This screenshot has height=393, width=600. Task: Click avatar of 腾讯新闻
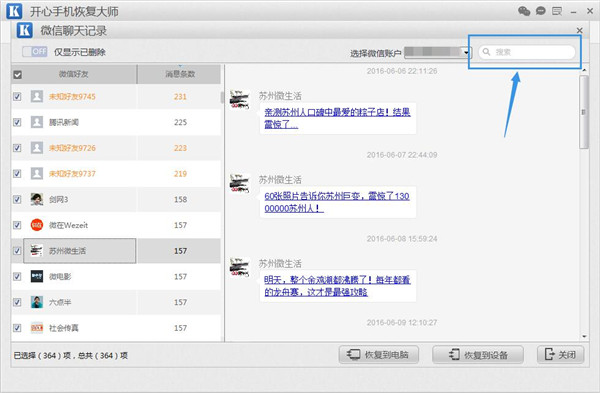37,122
